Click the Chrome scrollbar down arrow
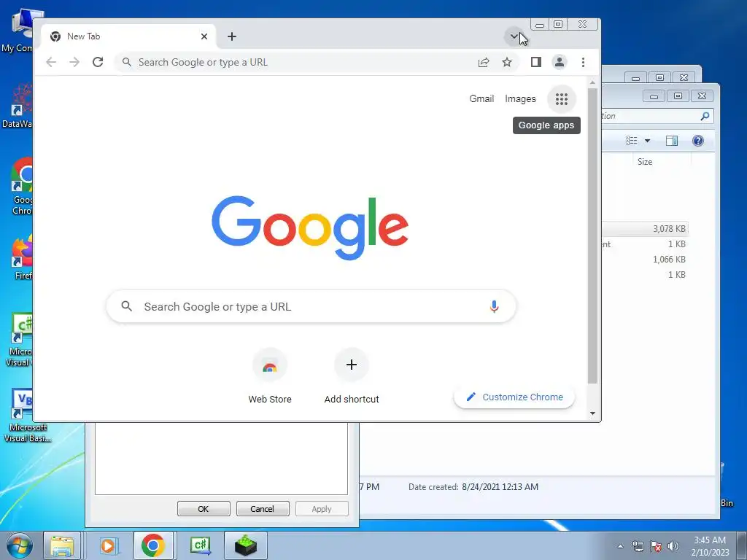 point(592,413)
